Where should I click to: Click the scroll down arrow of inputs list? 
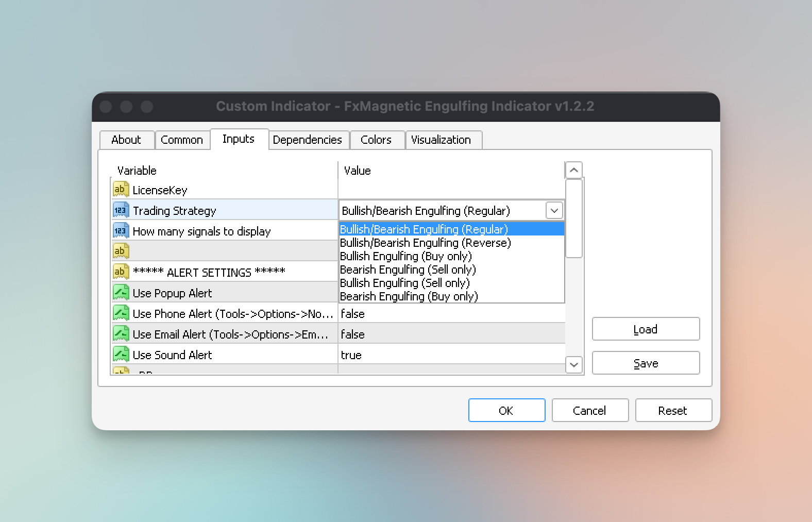coord(573,365)
